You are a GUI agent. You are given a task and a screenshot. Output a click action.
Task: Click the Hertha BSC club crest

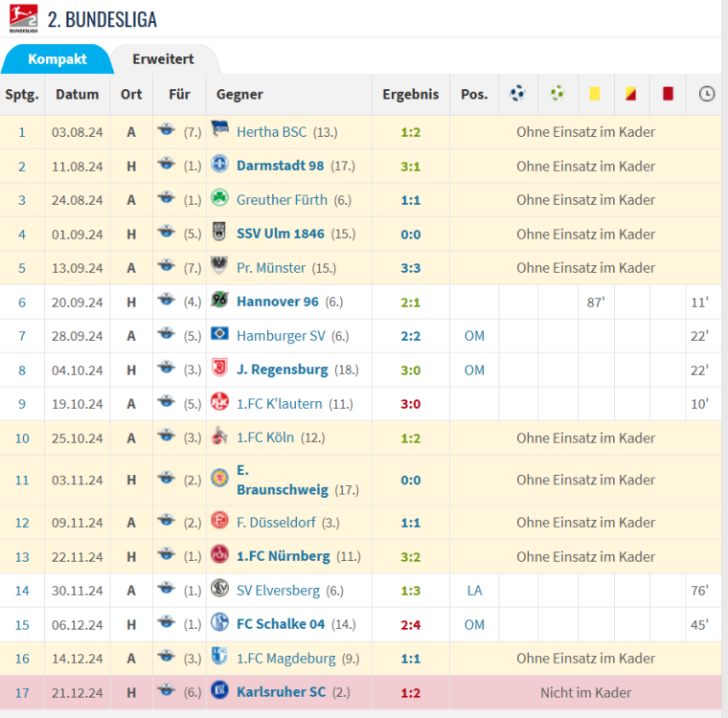pyautogui.click(x=219, y=131)
